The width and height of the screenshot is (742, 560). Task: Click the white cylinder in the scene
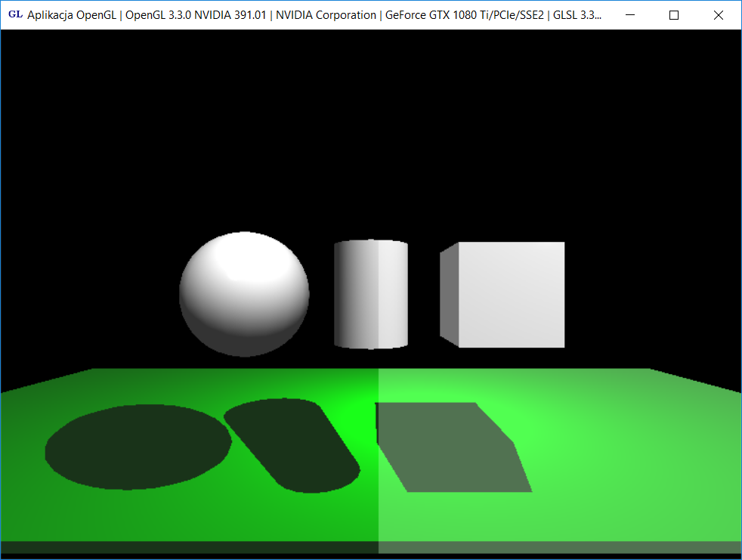click(x=371, y=295)
